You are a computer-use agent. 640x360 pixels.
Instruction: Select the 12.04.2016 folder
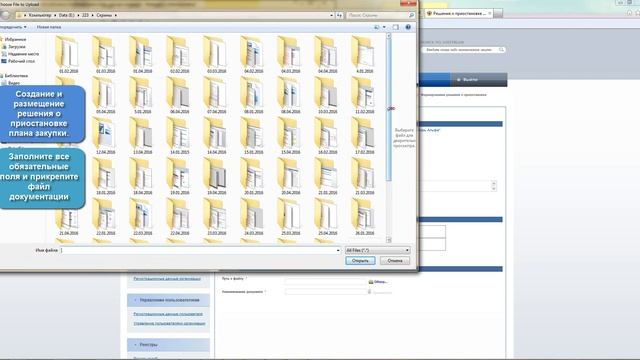(x=105, y=136)
